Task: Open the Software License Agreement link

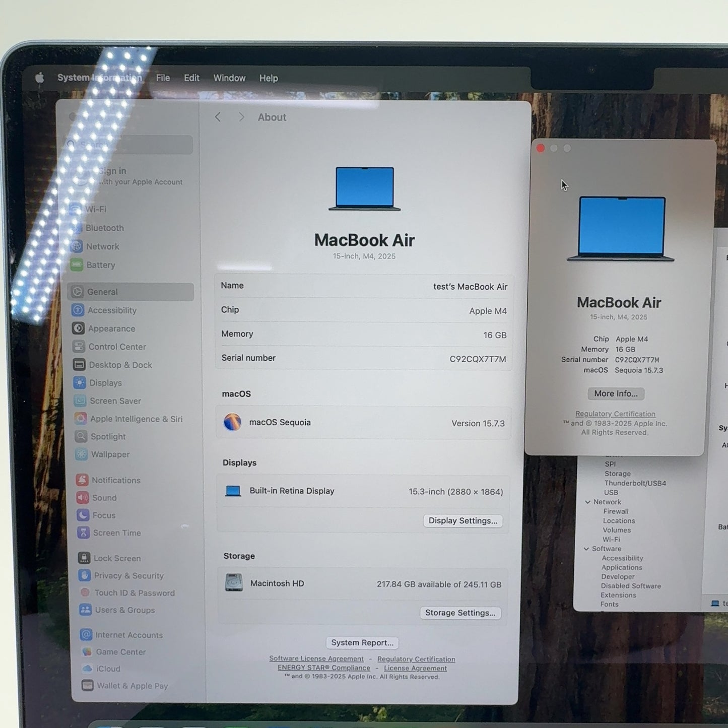Action: [x=316, y=659]
